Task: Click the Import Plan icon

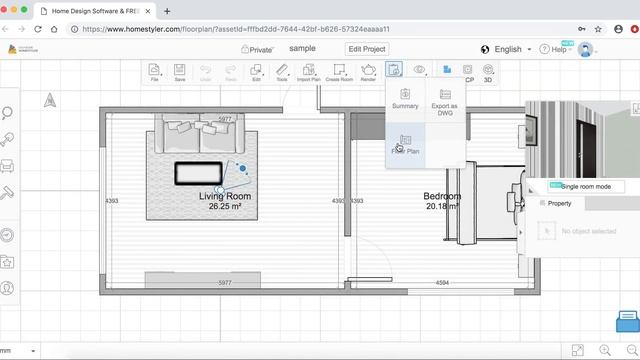Action: pyautogui.click(x=309, y=72)
